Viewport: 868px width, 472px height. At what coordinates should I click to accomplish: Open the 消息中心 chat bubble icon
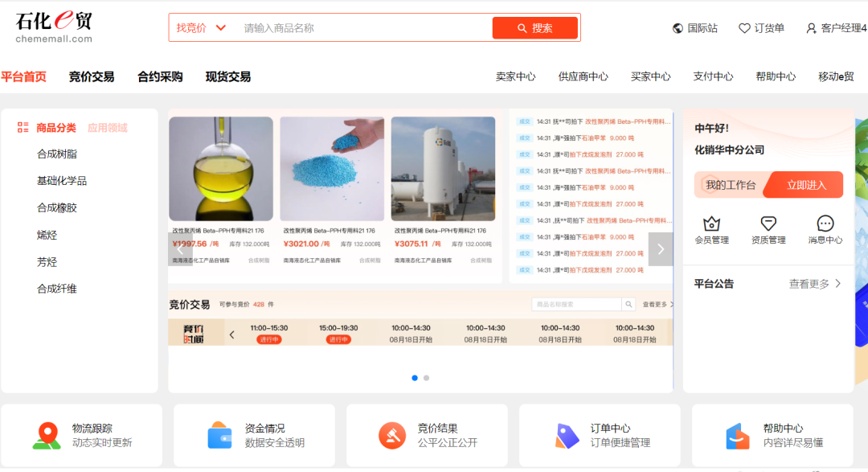[x=825, y=224]
